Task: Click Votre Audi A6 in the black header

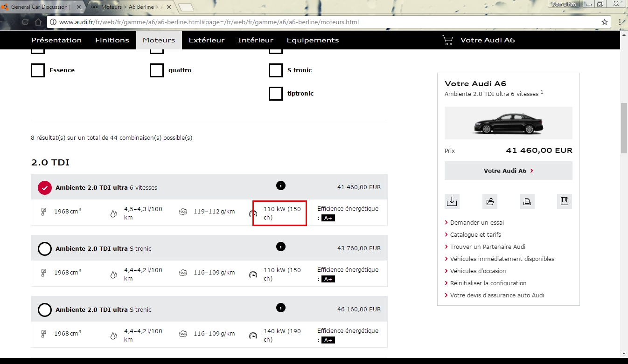Action: click(488, 40)
